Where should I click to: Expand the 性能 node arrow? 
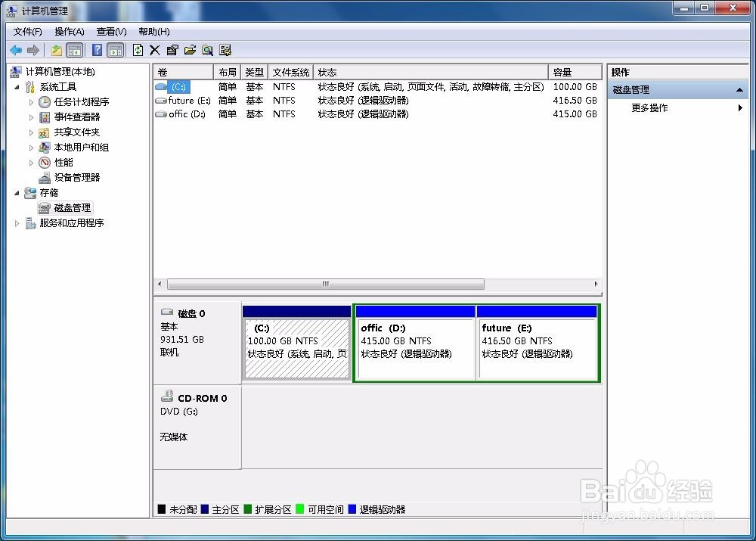[x=31, y=163]
